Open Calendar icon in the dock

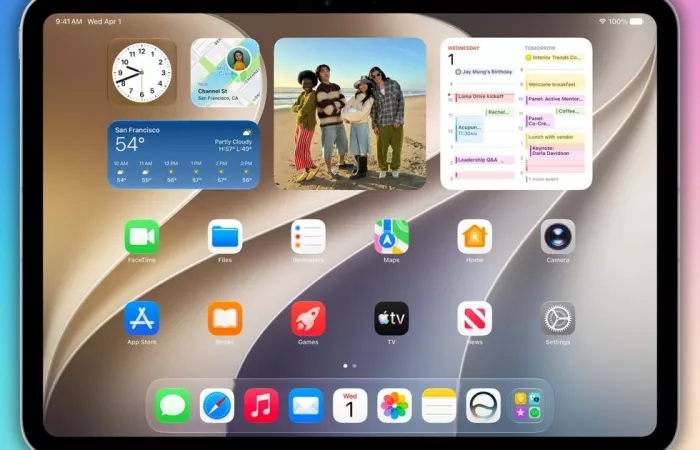[x=350, y=406]
